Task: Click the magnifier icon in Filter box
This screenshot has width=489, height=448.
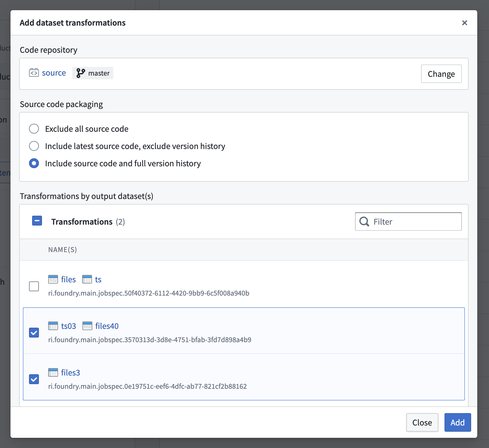Action: click(364, 222)
